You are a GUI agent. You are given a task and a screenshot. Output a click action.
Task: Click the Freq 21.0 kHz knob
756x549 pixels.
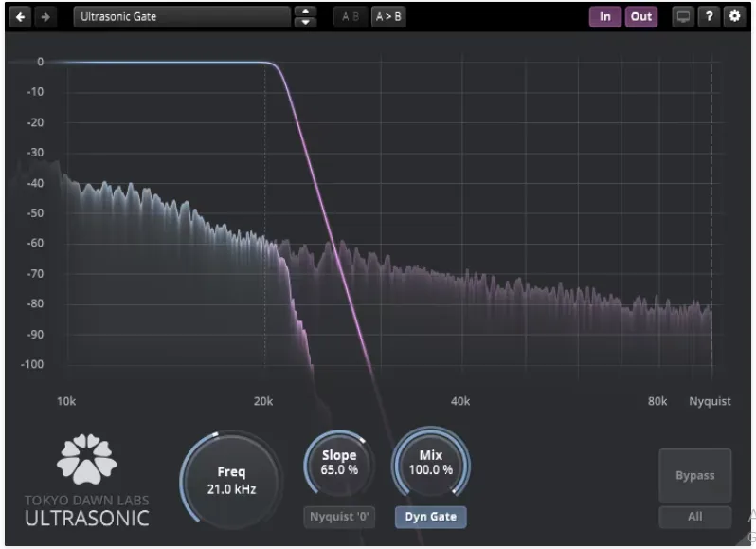(231, 481)
